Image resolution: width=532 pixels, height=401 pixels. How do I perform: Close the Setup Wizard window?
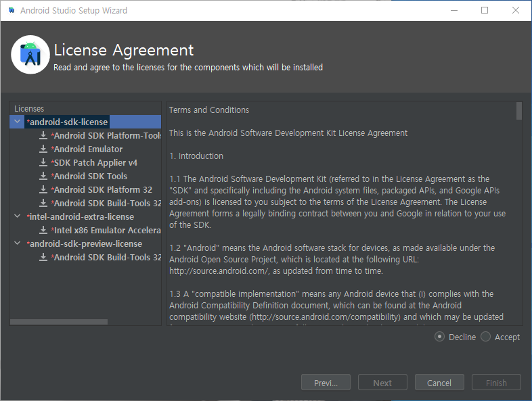click(516, 10)
